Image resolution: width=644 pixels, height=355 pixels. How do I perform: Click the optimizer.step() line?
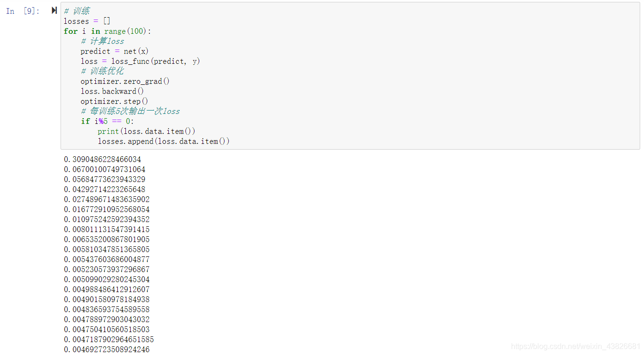(114, 101)
